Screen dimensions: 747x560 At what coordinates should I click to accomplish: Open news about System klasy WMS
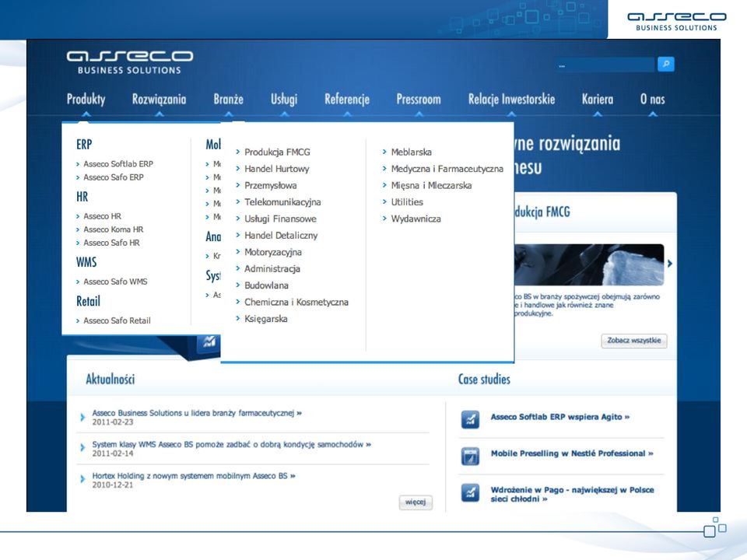(232, 444)
